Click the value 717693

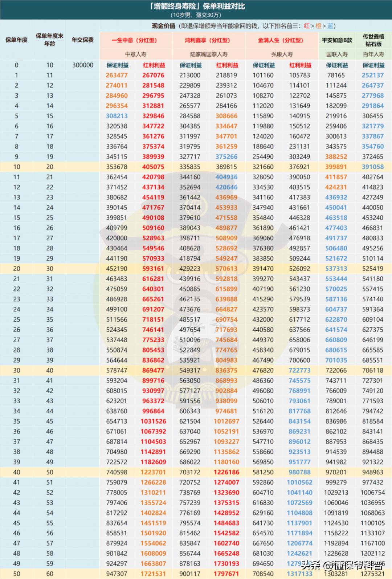tap(226, 330)
